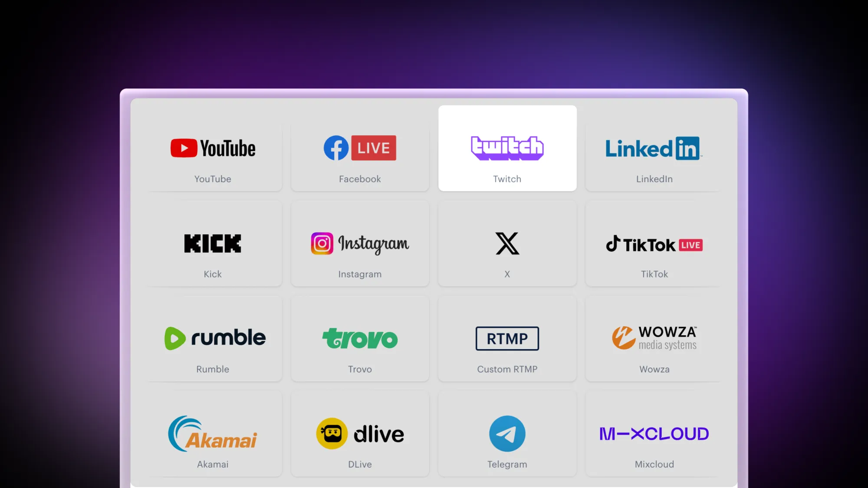868x488 pixels.
Task: Enable Twitch streaming destination
Action: (x=507, y=148)
